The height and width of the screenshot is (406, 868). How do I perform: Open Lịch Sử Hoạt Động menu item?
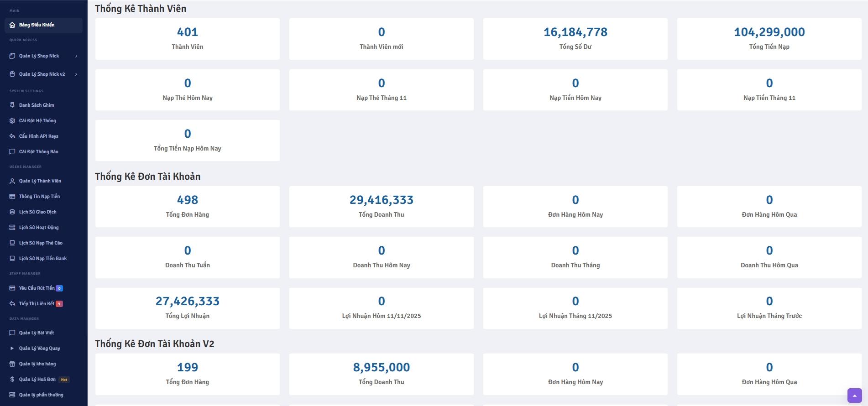(x=39, y=228)
